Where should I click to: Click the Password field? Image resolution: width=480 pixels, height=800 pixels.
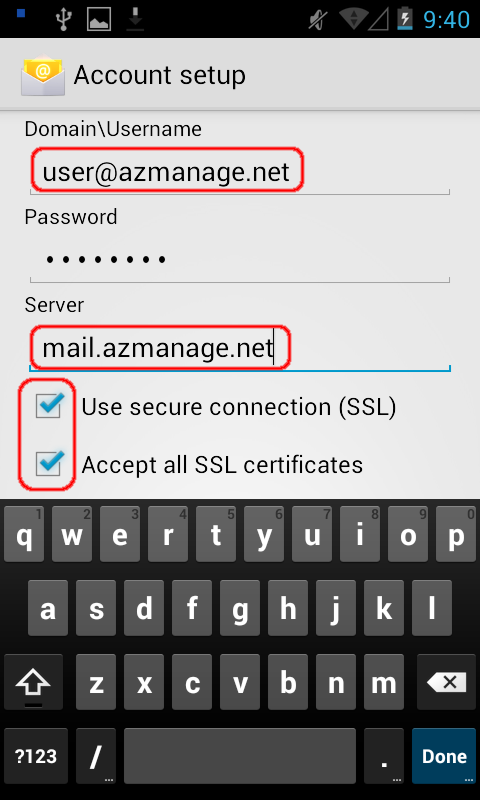(x=240, y=260)
